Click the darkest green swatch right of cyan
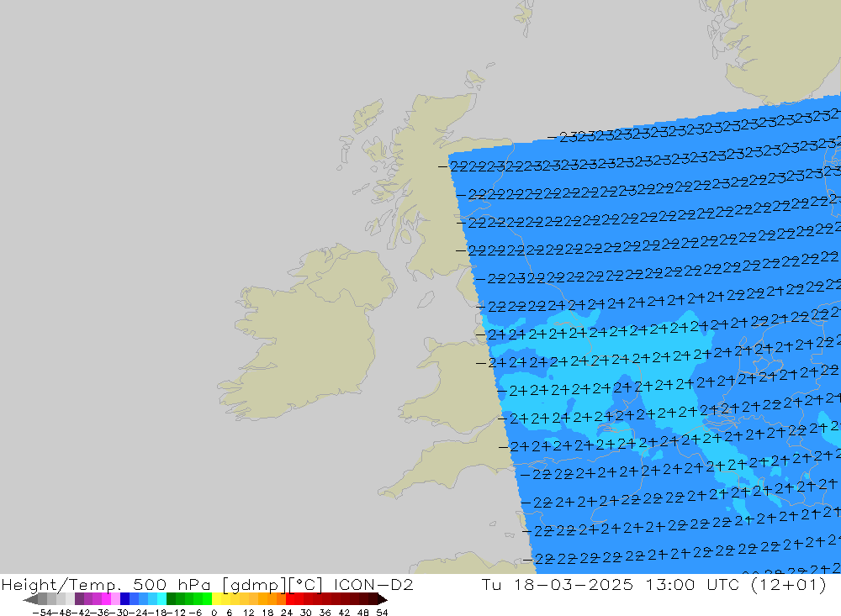 point(171,599)
